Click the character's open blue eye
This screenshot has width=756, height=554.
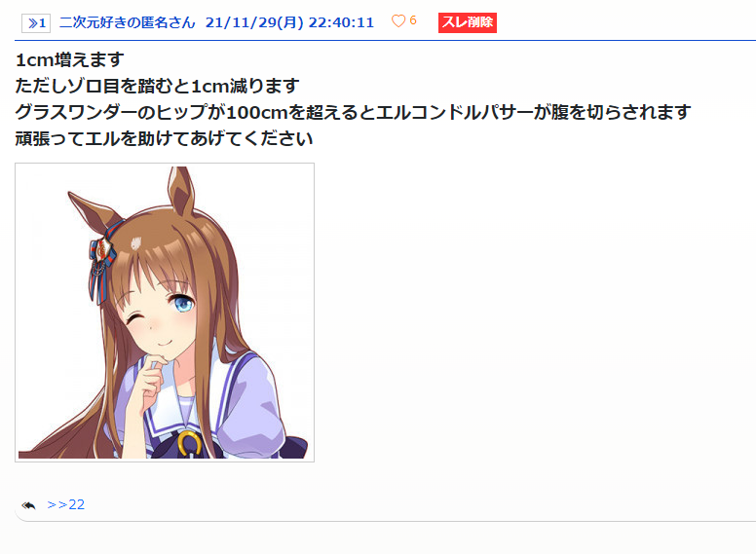pos(183,304)
